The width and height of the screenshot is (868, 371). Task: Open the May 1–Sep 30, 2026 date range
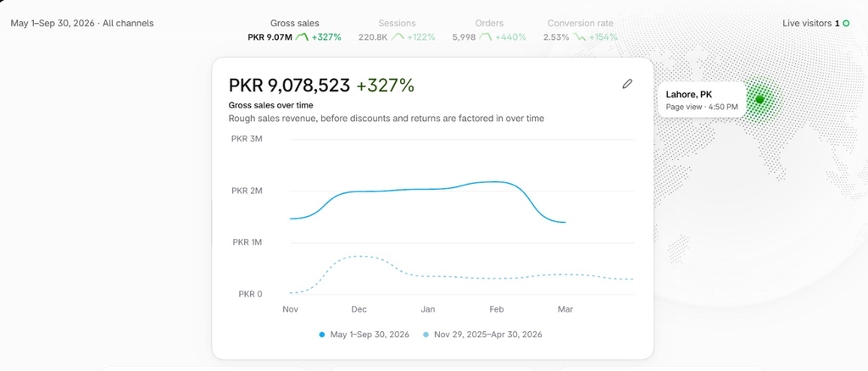(82, 23)
